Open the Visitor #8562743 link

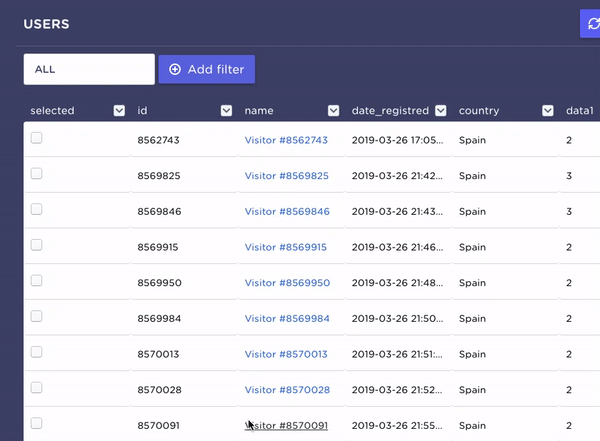coord(286,140)
